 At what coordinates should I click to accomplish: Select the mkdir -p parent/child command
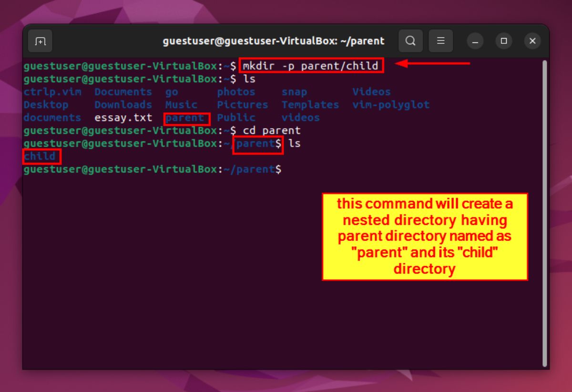click(312, 65)
